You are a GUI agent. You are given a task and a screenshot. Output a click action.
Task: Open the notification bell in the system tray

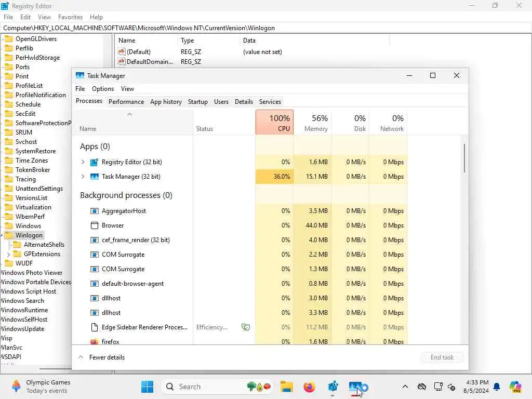pos(497,387)
